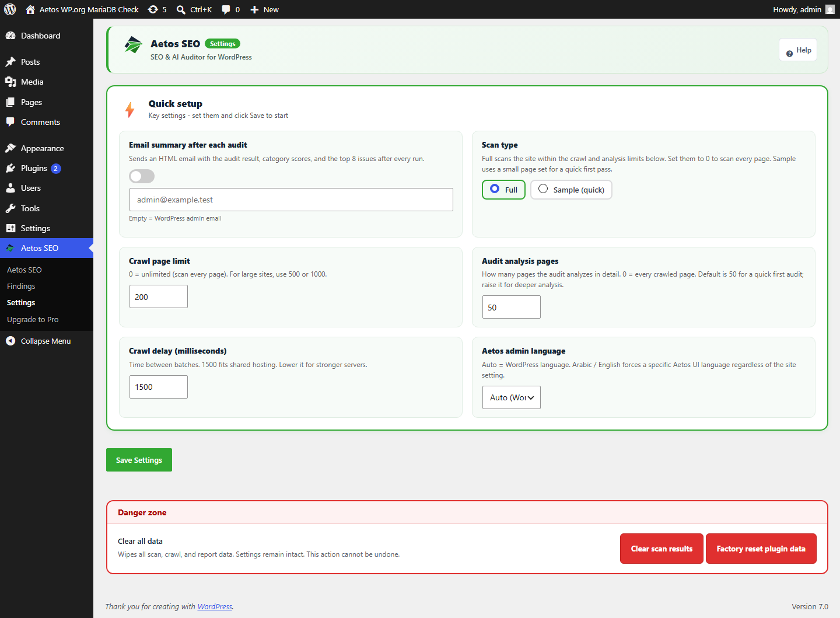Image resolution: width=840 pixels, height=618 pixels.
Task: Click the Appearance paintbrush icon
Action: pyautogui.click(x=10, y=148)
